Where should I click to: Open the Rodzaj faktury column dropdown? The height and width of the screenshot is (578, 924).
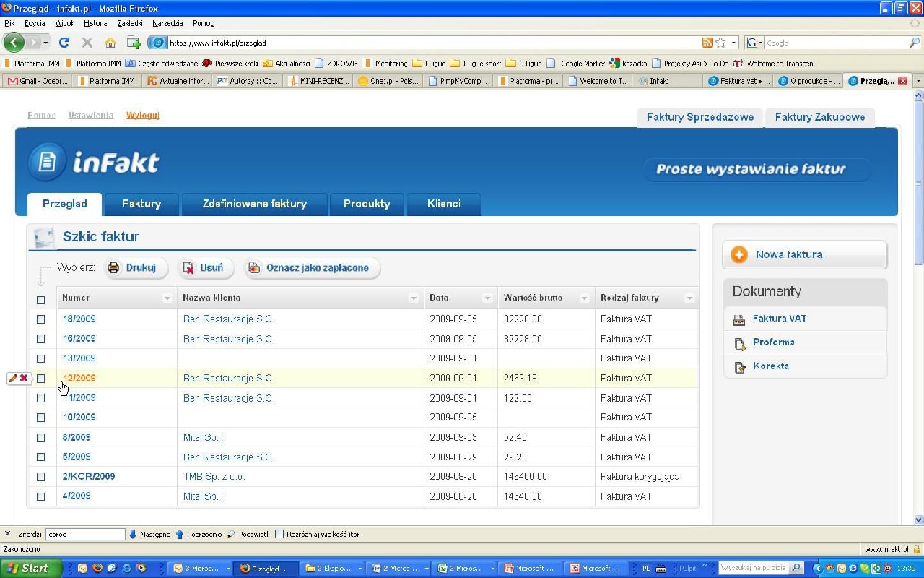pyautogui.click(x=689, y=298)
